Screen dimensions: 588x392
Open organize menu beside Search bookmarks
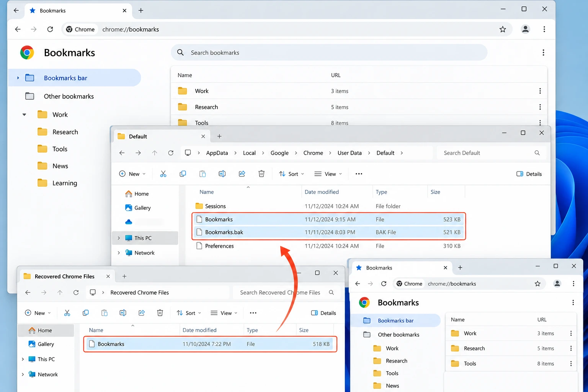tap(543, 52)
